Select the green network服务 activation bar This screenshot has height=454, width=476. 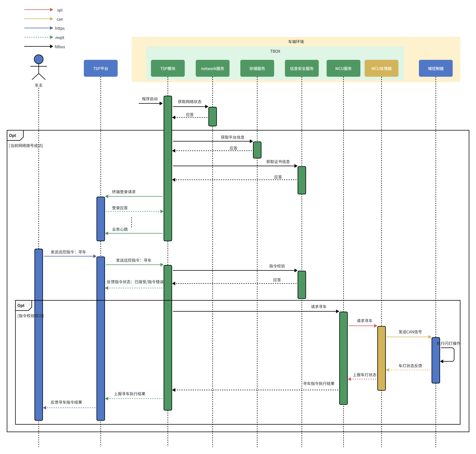pos(213,116)
